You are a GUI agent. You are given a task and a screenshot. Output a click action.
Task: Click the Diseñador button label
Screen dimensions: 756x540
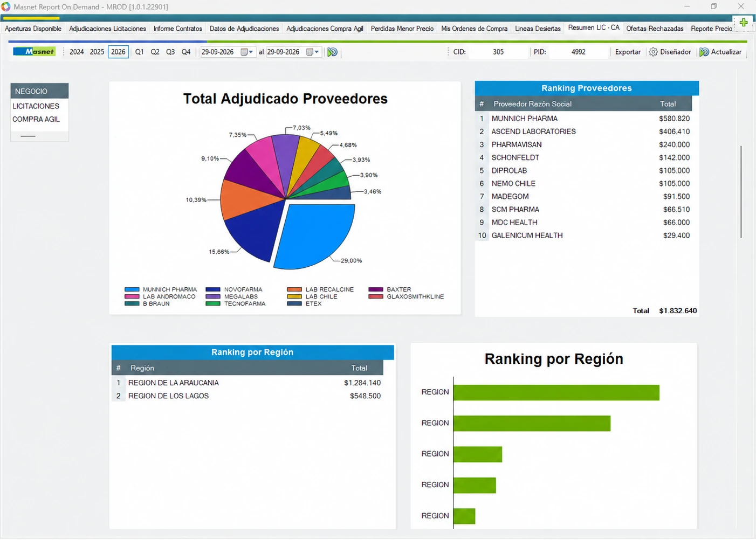(x=675, y=52)
